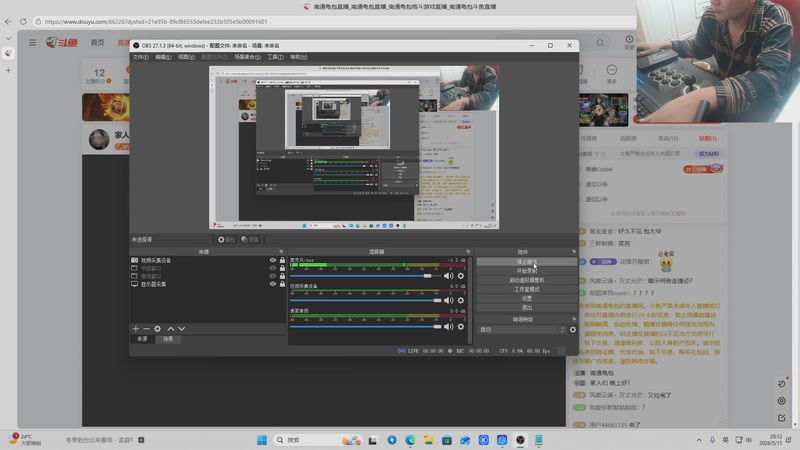Remove selected source with minus icon
Image resolution: width=800 pixels, height=450 pixels.
(146, 329)
